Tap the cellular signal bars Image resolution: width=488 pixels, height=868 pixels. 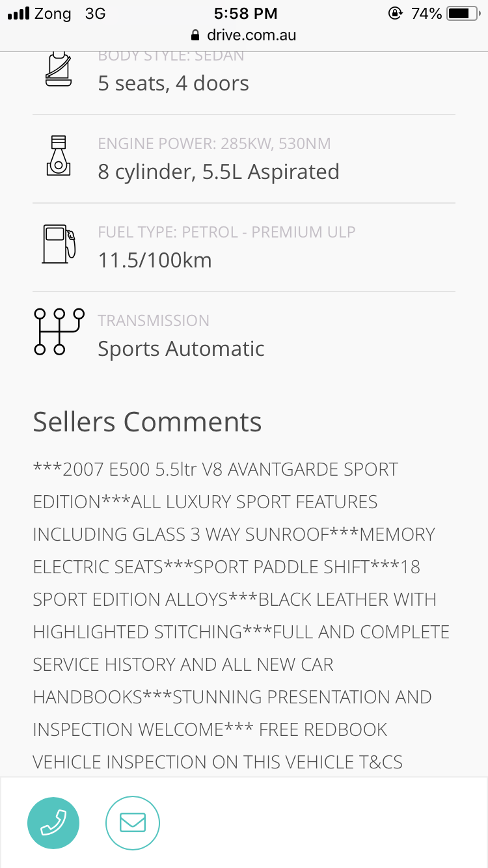pos(19,14)
